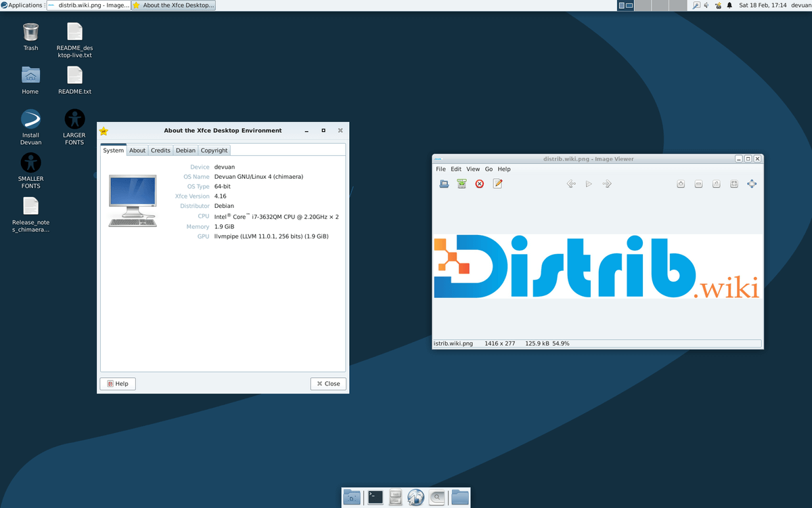Screen dimensions: 812x508
Task: Start slideshow play button
Action: 589,184
